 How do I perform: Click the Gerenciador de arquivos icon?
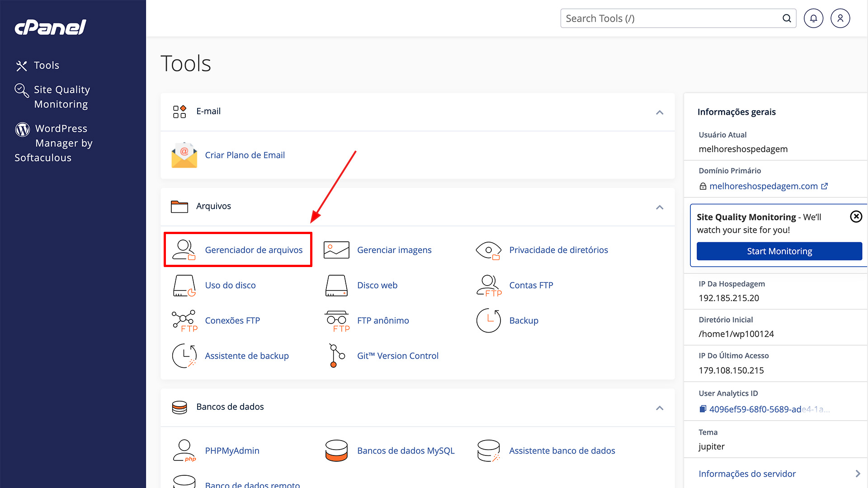(184, 250)
